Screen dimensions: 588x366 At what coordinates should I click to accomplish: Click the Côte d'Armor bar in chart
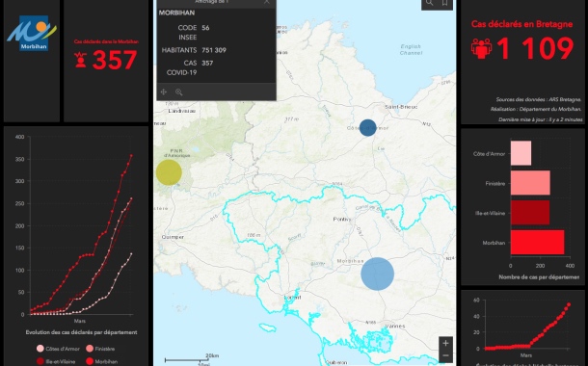(x=521, y=153)
